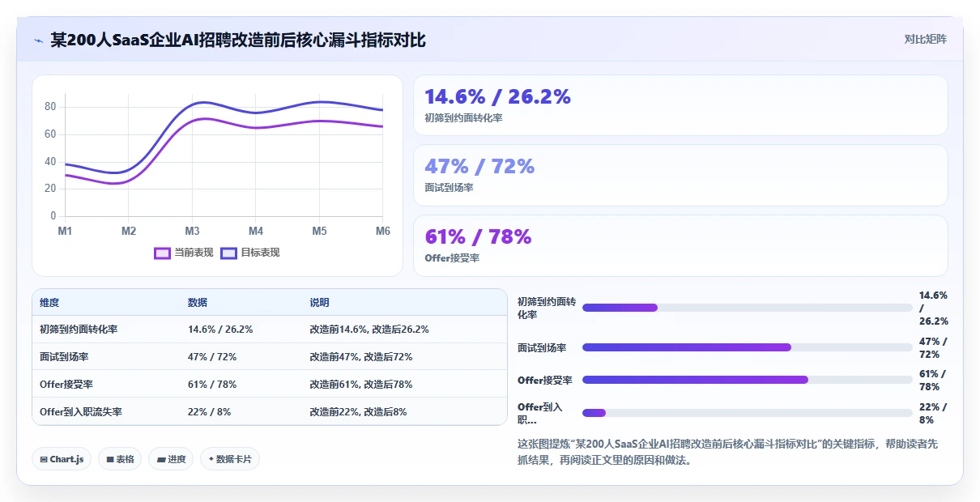Click table cell 面试到场率

(x=64, y=357)
